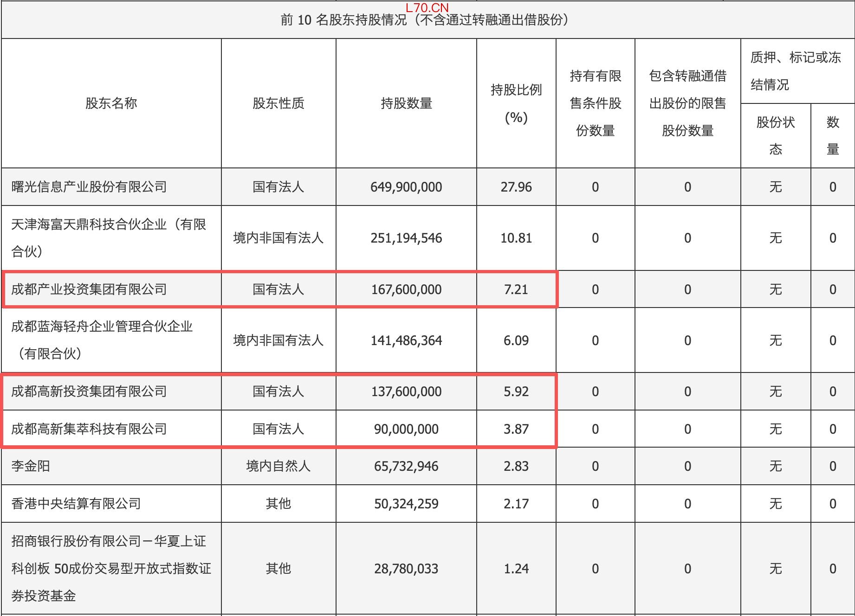The width and height of the screenshot is (855, 616).
Task: Select shareholder 成都高新集萃科技有限公司
Action: 89,429
